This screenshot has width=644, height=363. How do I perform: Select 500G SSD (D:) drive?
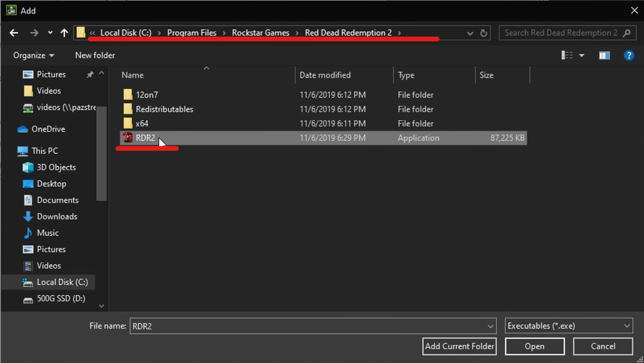(61, 299)
